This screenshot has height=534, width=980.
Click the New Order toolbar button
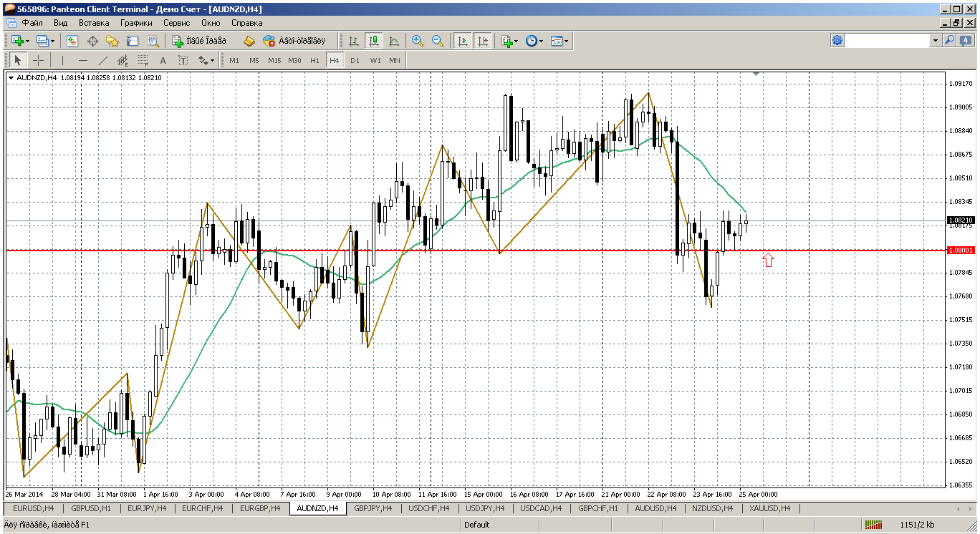coord(199,41)
